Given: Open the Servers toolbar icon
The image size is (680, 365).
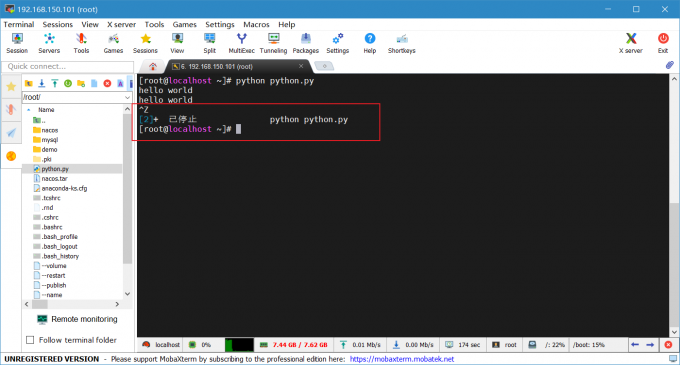Looking at the screenshot, I should pyautogui.click(x=49, y=43).
